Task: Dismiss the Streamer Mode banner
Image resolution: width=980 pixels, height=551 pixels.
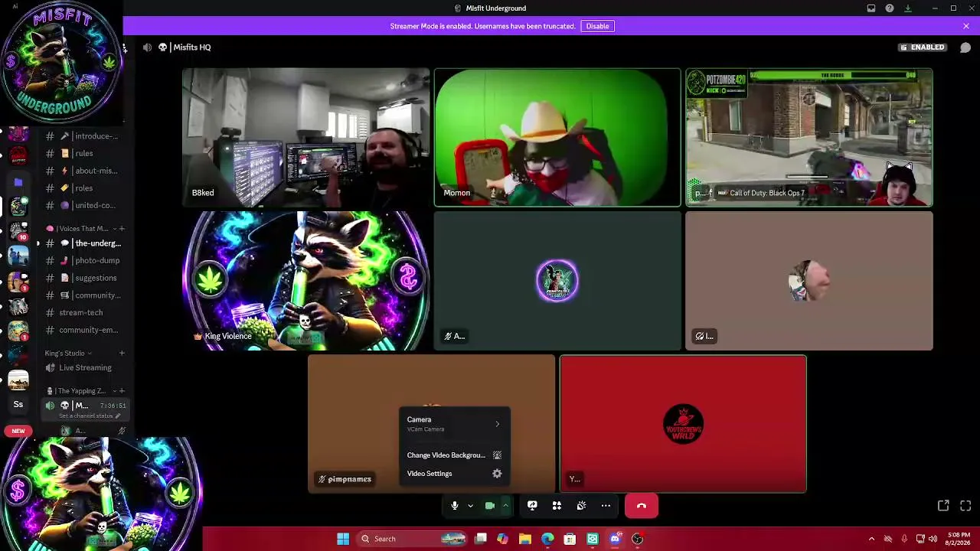Action: pos(966,26)
